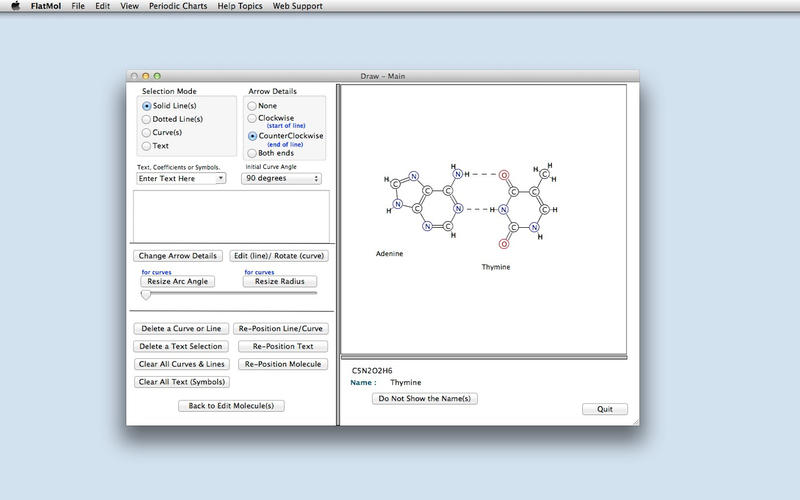The height and width of the screenshot is (500, 800).
Task: Enable Both ends arrow option
Action: [252, 153]
